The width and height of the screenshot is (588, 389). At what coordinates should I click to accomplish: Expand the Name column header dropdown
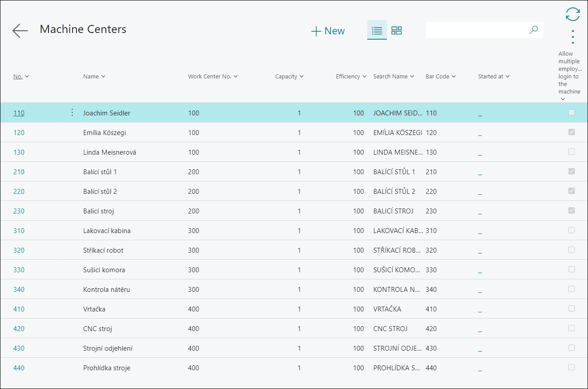point(103,77)
